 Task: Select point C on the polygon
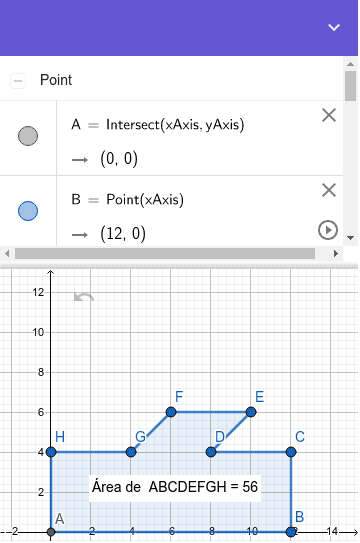coord(291,452)
